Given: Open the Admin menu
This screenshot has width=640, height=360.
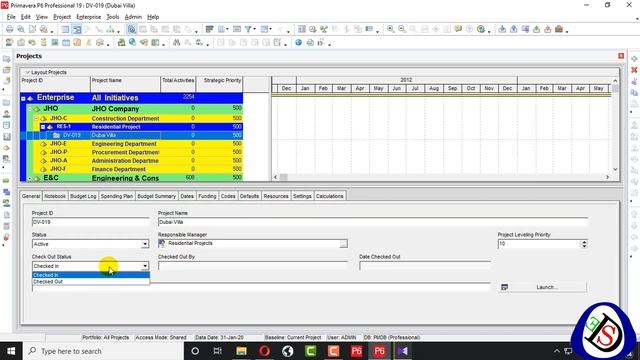Looking at the screenshot, I should click(133, 17).
